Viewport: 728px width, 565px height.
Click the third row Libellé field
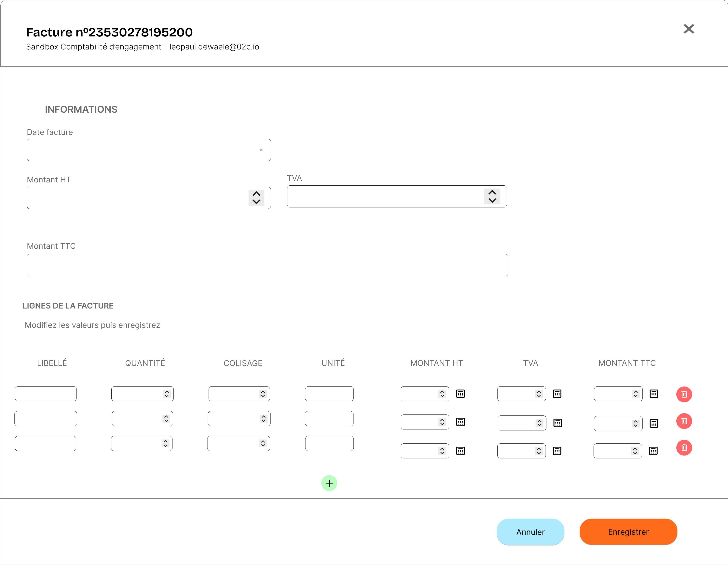tap(46, 443)
